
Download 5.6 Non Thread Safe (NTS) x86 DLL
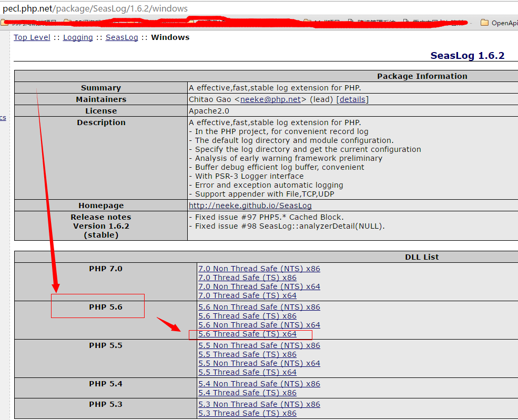click(259, 307)
